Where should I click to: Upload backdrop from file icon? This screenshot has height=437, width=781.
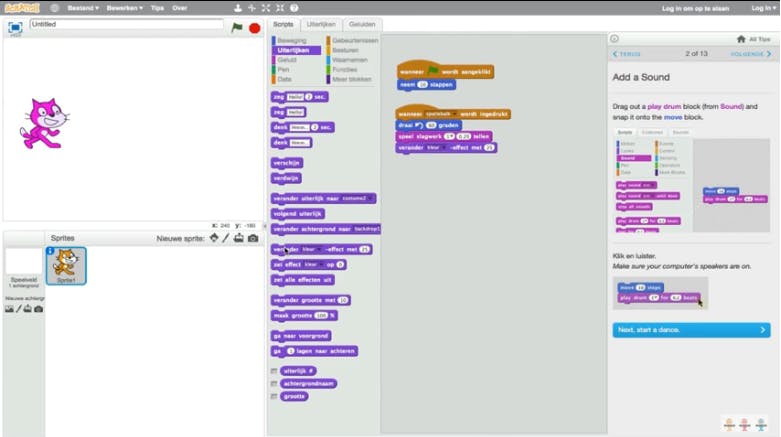28,309
